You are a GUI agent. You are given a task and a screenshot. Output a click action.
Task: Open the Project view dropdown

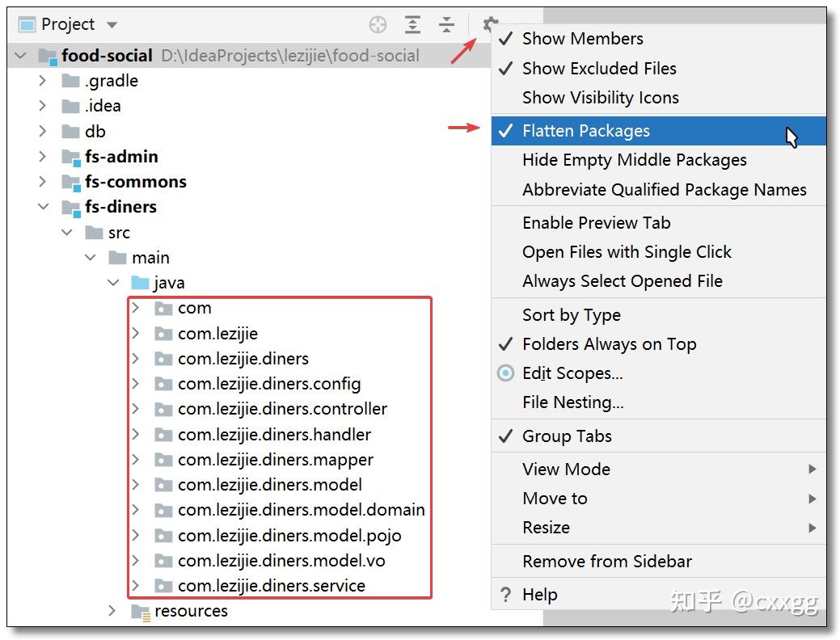(111, 23)
